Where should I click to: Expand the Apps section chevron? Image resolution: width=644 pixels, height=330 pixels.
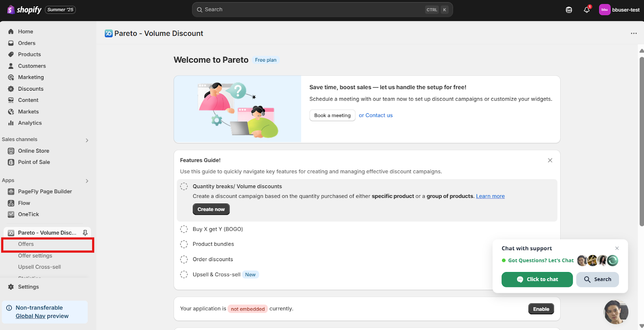[x=87, y=181]
